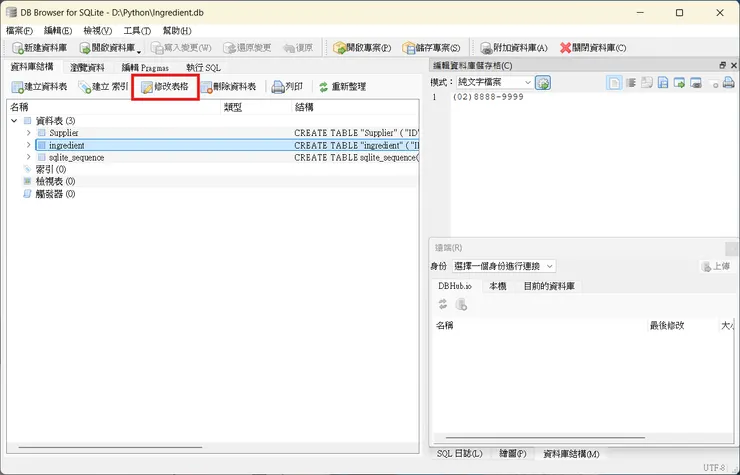Toggle the auto-switch mode button beside 模式
The height and width of the screenshot is (475, 740).
(543, 83)
